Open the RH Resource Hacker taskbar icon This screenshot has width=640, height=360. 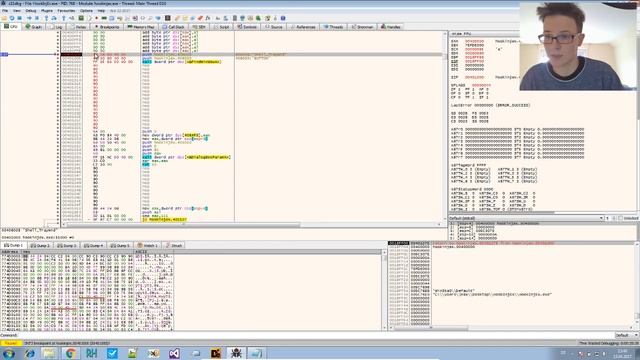pyautogui.click(x=91, y=353)
